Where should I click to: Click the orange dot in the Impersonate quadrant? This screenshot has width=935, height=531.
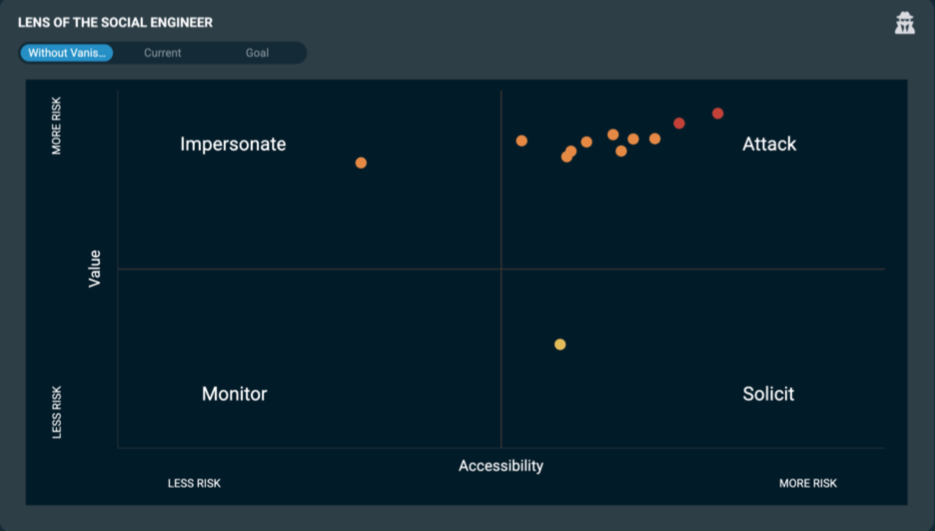tap(361, 163)
